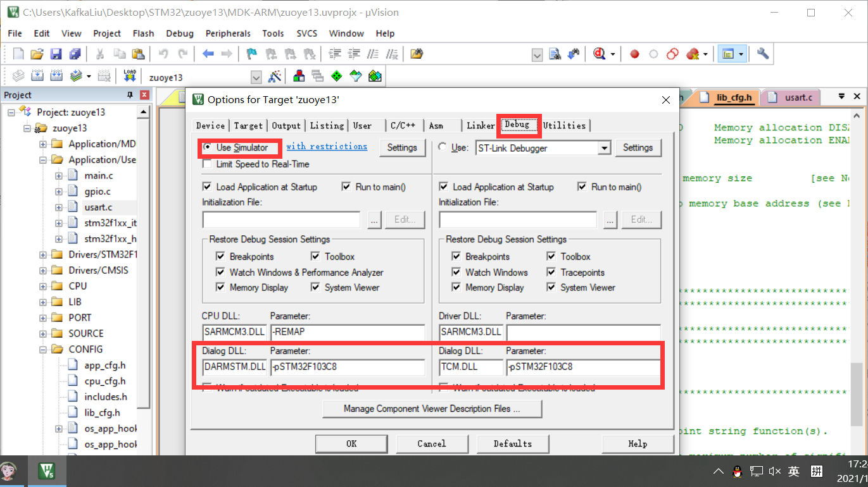Click simulator Dialog DLL field DARMSTM.DLL
This screenshot has height=487, width=868.
pyautogui.click(x=235, y=366)
